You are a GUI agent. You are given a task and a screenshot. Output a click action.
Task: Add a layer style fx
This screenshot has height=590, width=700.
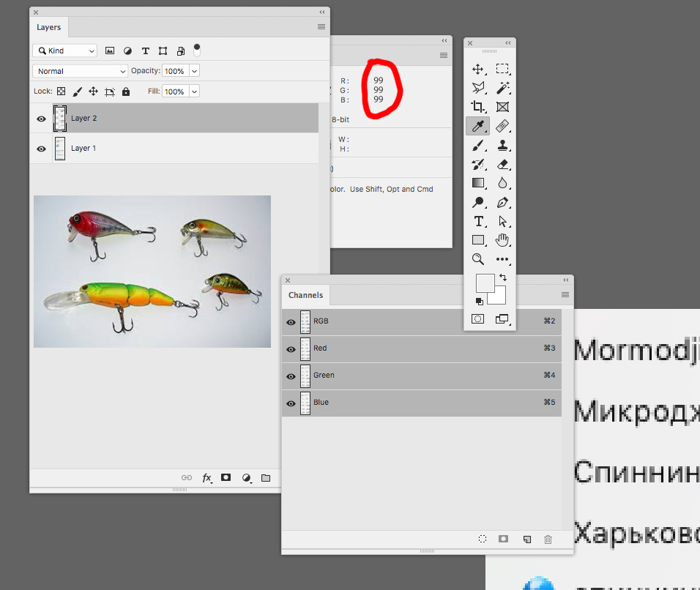pos(206,478)
